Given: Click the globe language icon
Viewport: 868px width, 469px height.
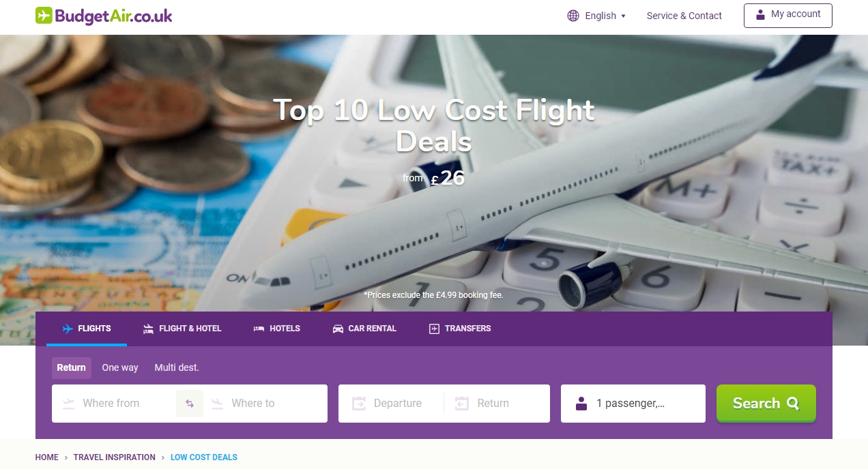Looking at the screenshot, I should (x=573, y=16).
